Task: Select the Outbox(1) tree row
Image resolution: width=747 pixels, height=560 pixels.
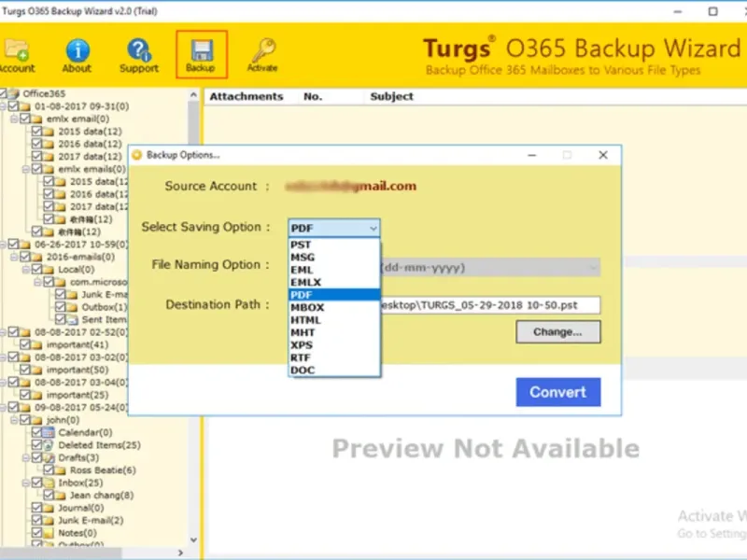Action: (105, 307)
